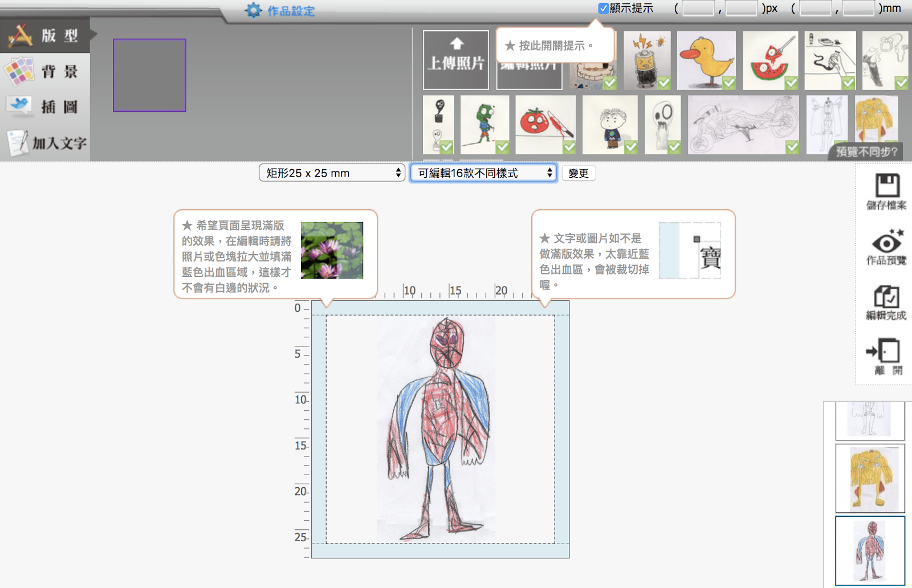Pick the hand-holding-pen sketch photo
Screen dimensions: 912x588
[x=830, y=60]
